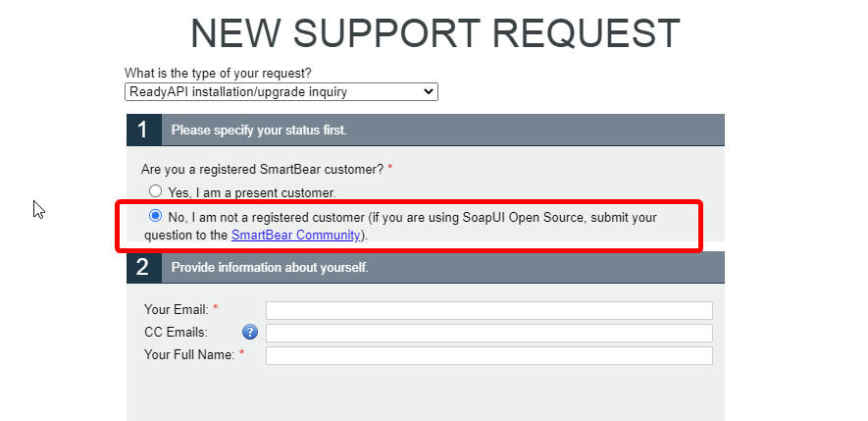868x421 pixels.
Task: Click into the CC Emails text field
Action: pos(488,333)
